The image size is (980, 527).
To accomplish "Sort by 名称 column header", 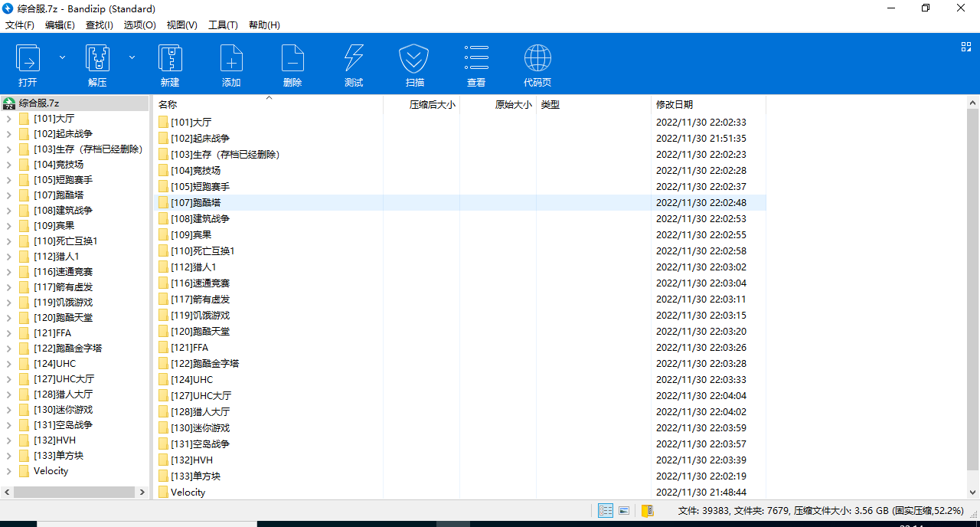I will 168,105.
